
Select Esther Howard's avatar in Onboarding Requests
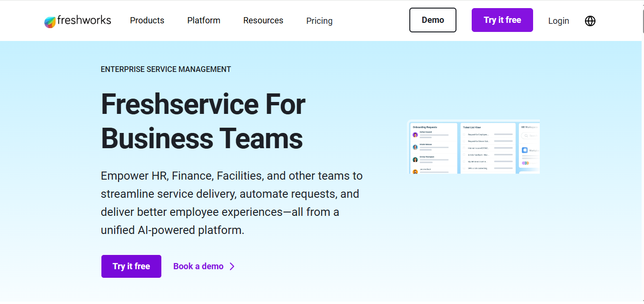coord(415,135)
